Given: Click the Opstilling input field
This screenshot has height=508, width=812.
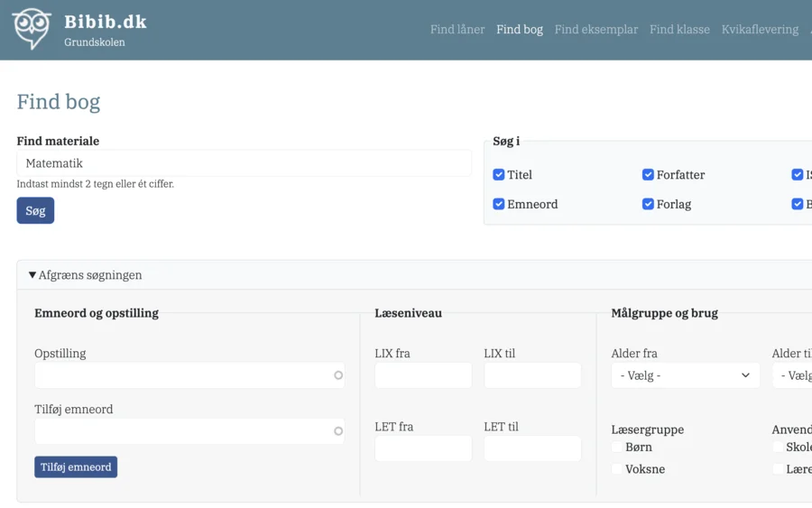Looking at the screenshot, I should (189, 375).
